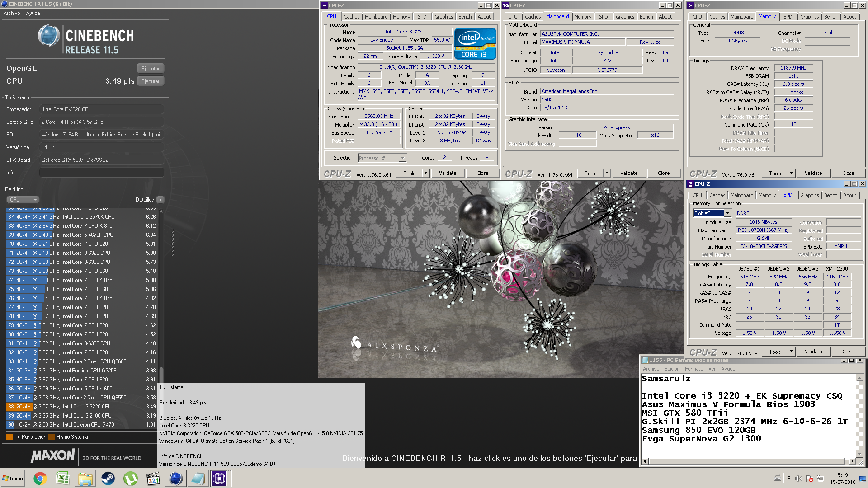Open Ayuda menu in Cinebench
The height and width of the screenshot is (488, 868).
33,13
